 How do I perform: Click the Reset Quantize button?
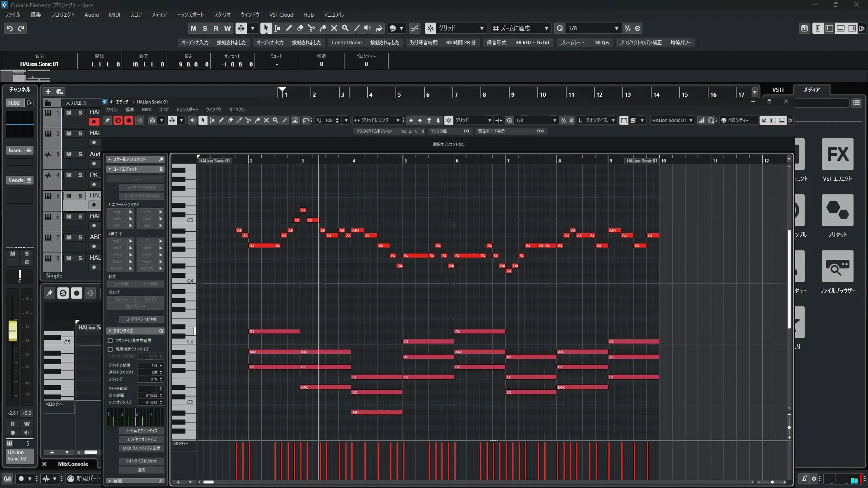click(x=142, y=461)
